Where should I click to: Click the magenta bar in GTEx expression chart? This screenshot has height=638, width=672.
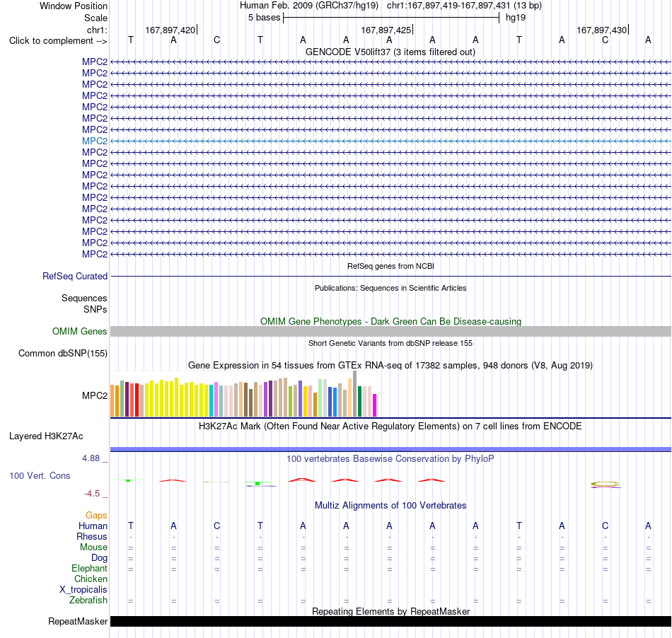coord(375,405)
